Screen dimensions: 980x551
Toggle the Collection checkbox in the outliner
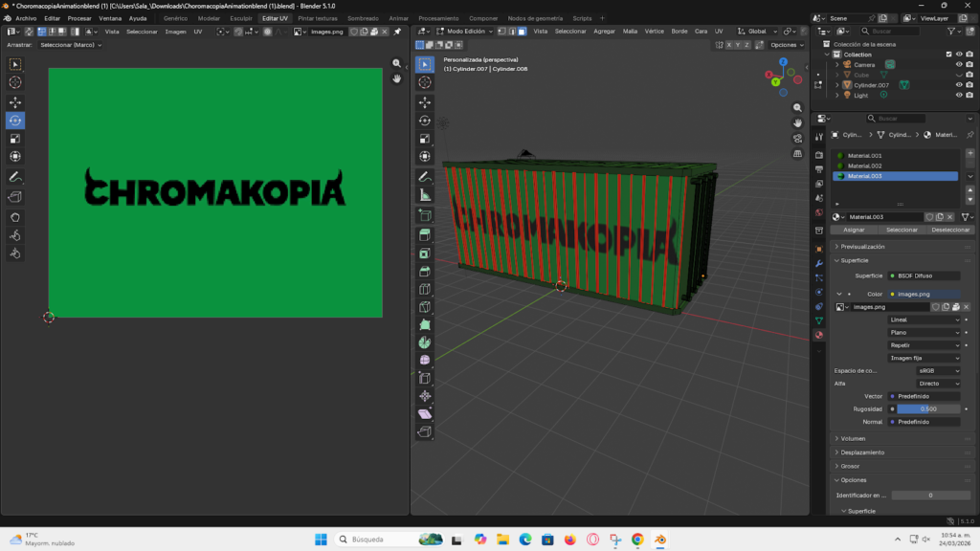tap(948, 55)
